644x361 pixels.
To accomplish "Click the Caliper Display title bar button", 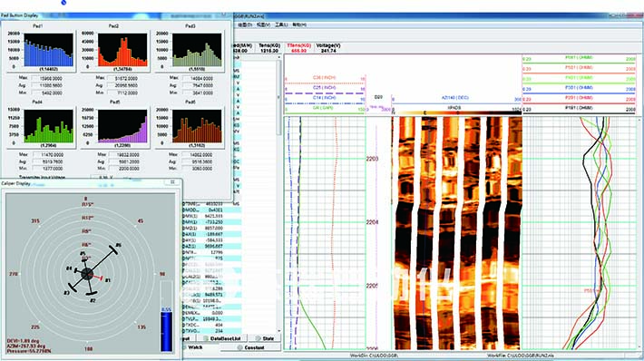I will click(172, 182).
